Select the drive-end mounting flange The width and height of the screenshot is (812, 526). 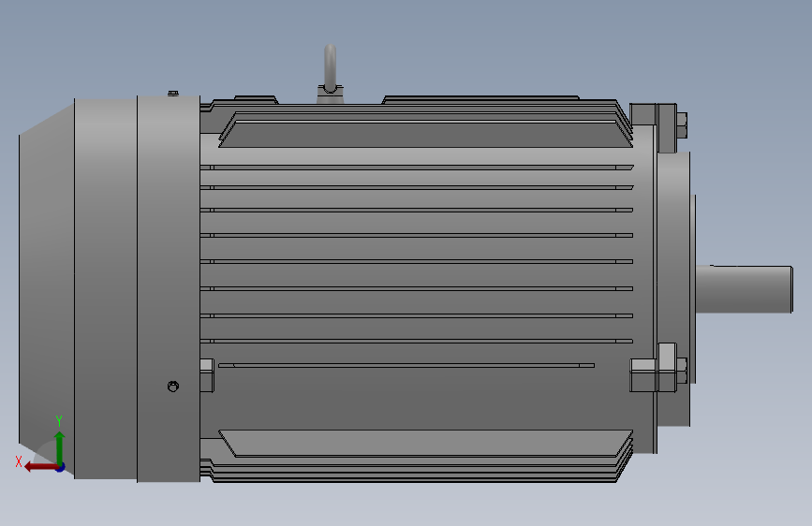click(x=672, y=289)
